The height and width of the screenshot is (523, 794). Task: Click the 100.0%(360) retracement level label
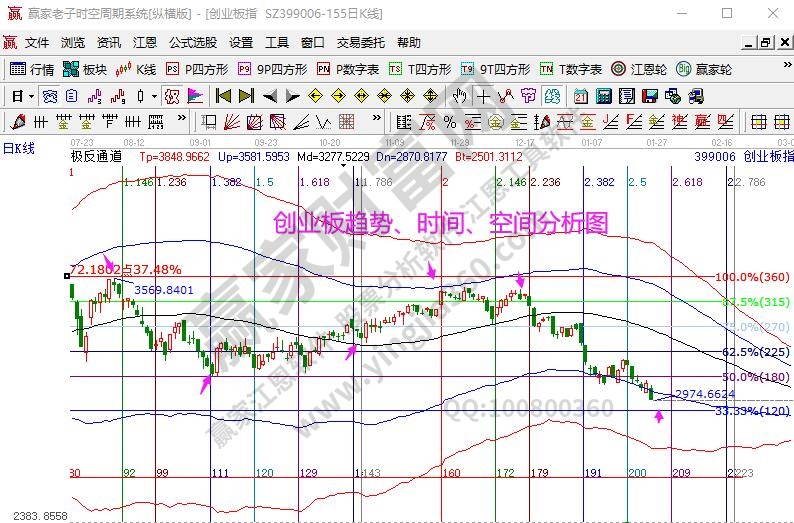(x=753, y=277)
